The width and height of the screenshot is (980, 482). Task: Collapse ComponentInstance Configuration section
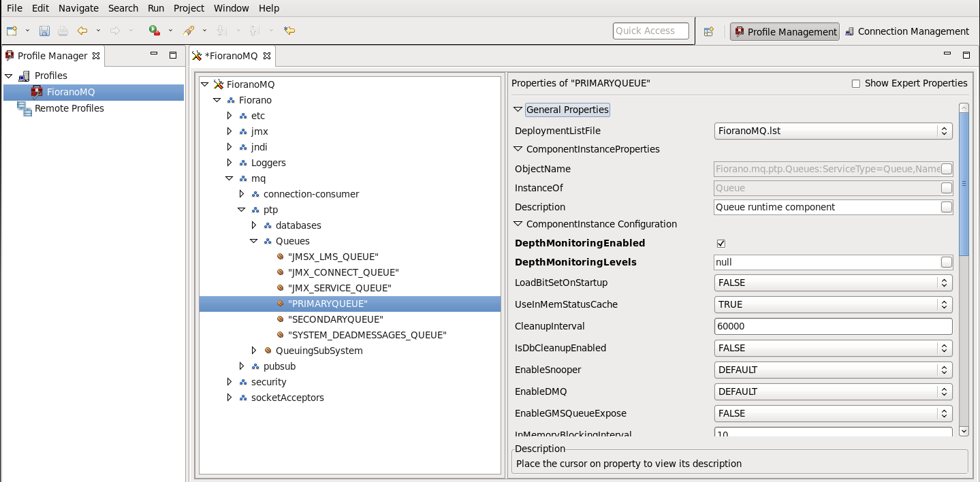518,224
